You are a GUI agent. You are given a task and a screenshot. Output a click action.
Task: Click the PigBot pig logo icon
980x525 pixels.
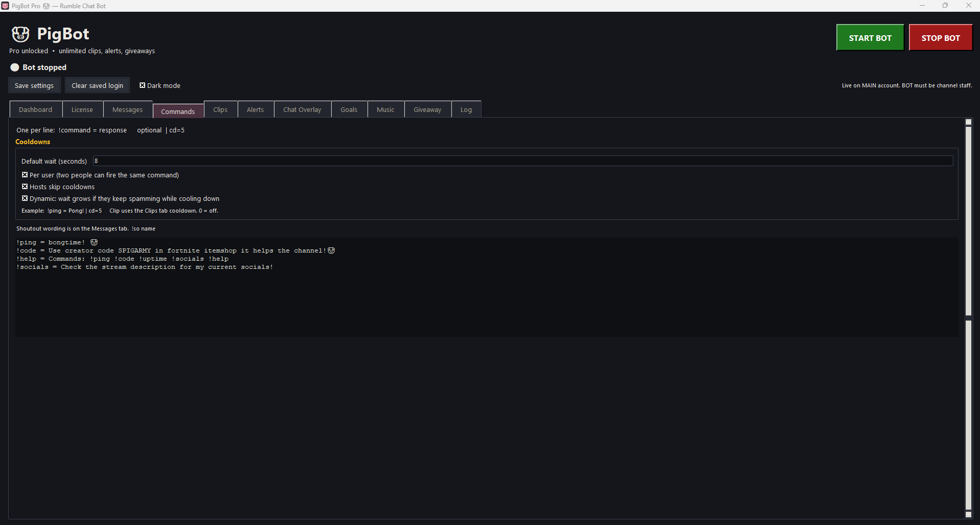point(20,34)
